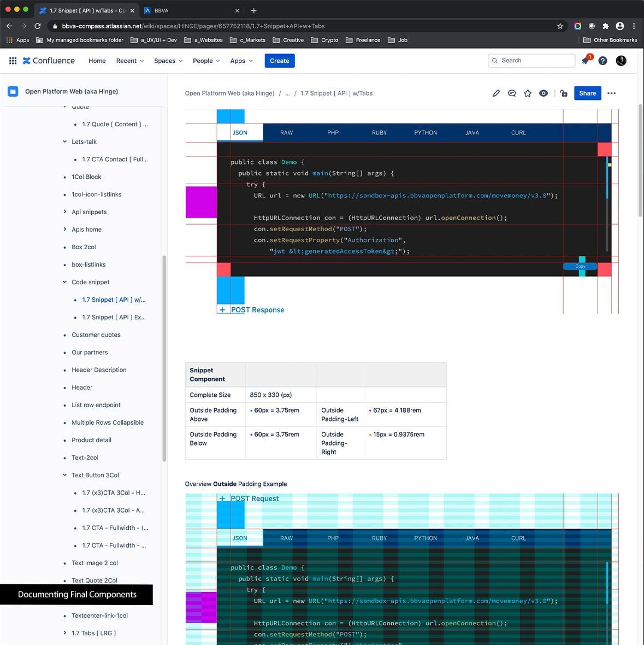Image resolution: width=644 pixels, height=645 pixels.
Task: Click the edit pencil icon
Action: tap(496, 93)
